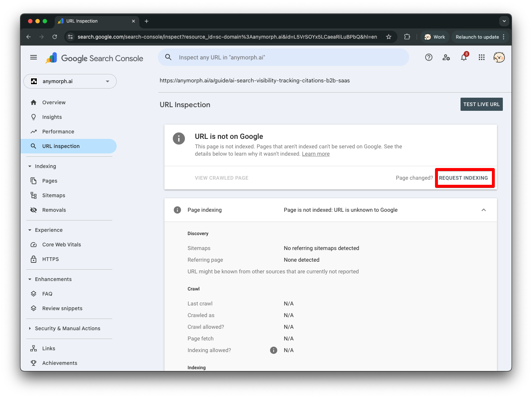Click the TEST LIVE URL button
532x398 pixels.
tap(481, 104)
